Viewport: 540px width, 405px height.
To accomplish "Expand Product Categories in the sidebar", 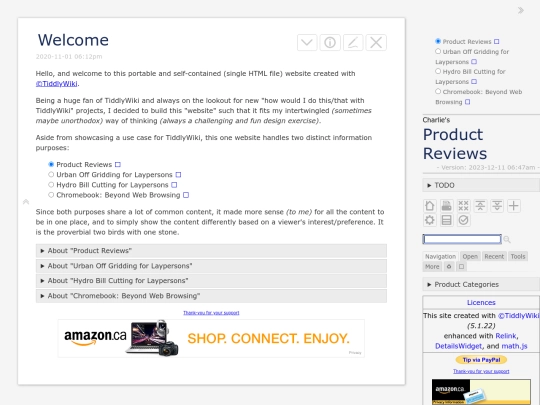I will [481, 284].
